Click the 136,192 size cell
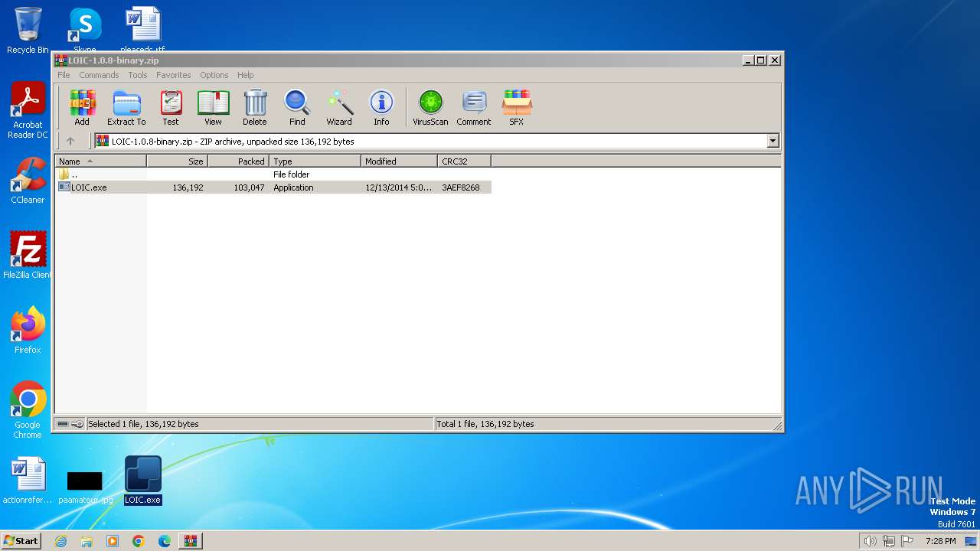980x551 pixels. [188, 187]
